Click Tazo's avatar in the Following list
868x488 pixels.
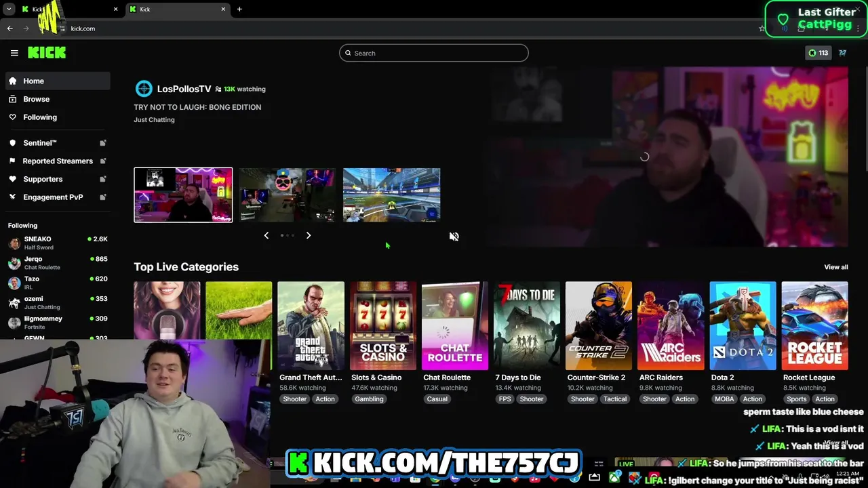(x=14, y=283)
